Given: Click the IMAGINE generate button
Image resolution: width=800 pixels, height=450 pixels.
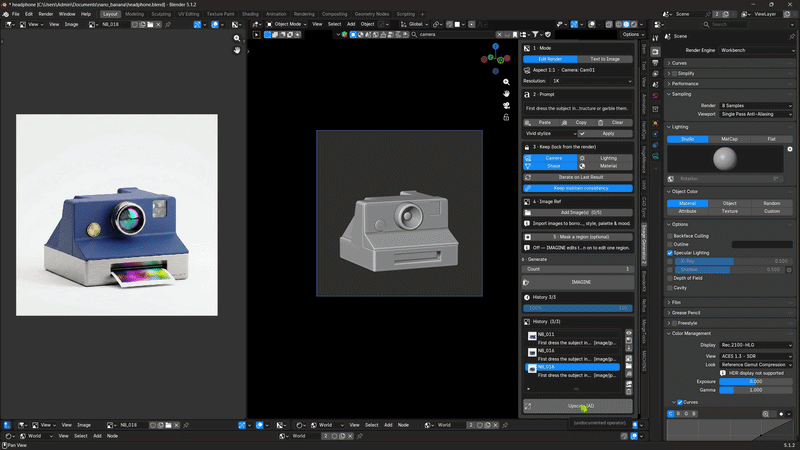Looking at the screenshot, I should (x=578, y=282).
